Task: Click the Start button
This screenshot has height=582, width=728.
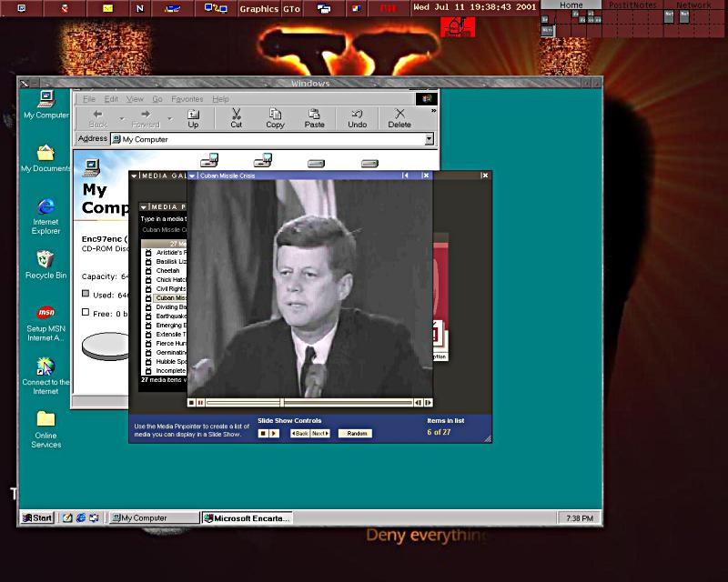Action: coord(37,518)
